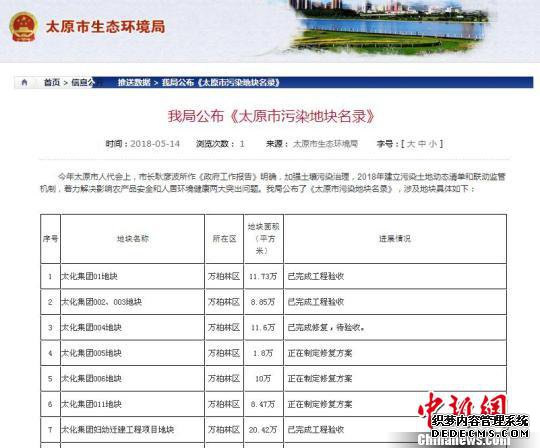Select the 我局公布《太原市污染地块名录》breadcrumb

tap(220, 82)
